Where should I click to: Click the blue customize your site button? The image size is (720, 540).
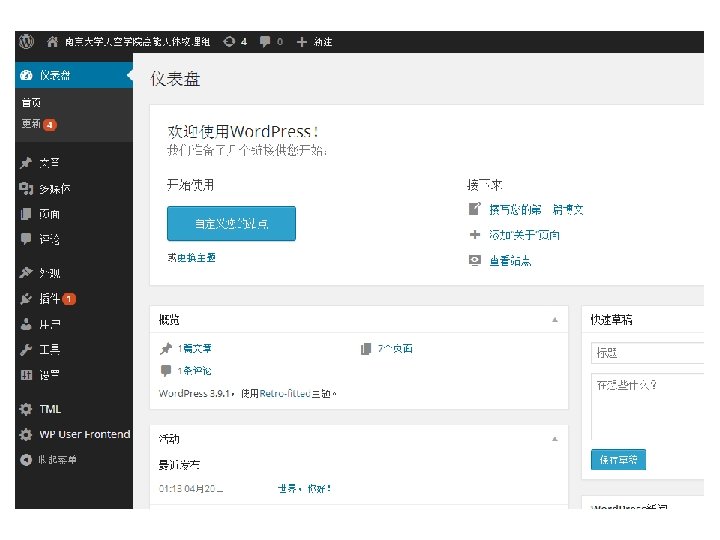[231, 223]
